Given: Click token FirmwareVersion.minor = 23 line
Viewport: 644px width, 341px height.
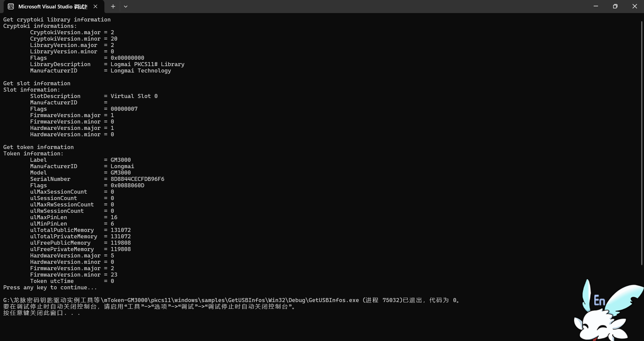Looking at the screenshot, I should 74,275.
